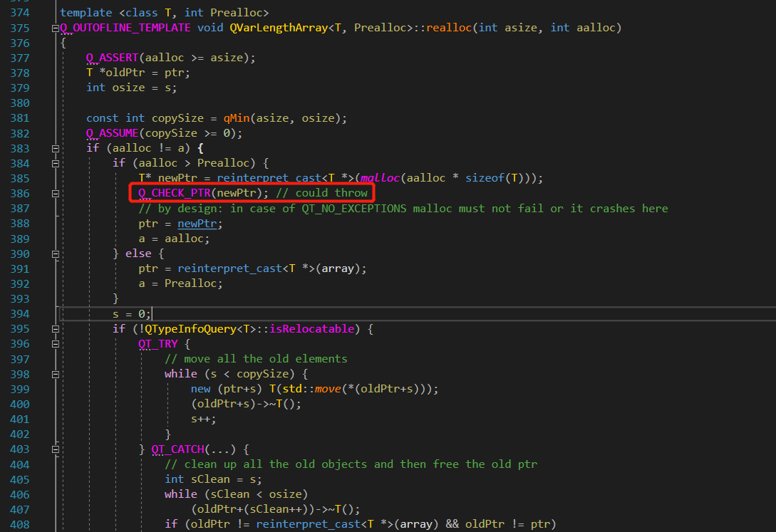776x532 pixels.
Task: Click the Q_ASSUME macro on line 382
Action: pyautogui.click(x=112, y=133)
